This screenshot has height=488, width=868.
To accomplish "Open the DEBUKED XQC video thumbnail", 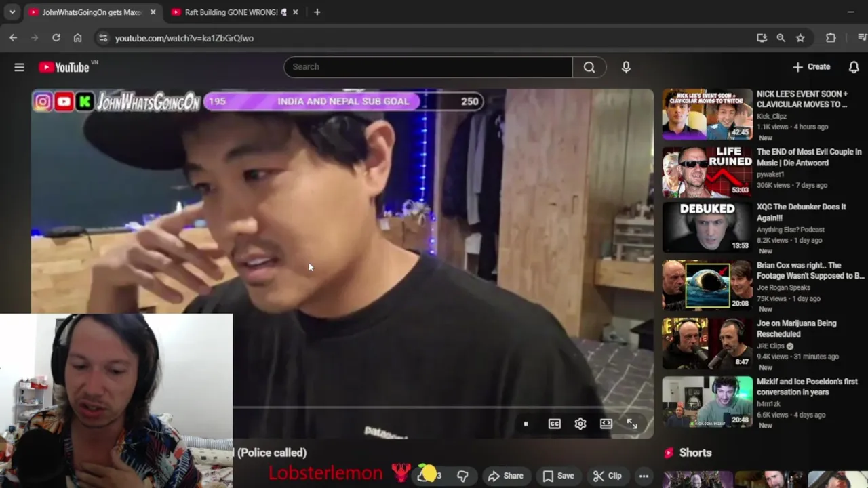I will point(707,227).
